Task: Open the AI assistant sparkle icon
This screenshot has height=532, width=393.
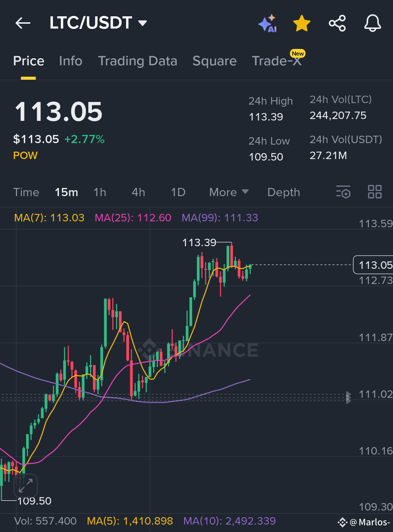Action: [268, 23]
